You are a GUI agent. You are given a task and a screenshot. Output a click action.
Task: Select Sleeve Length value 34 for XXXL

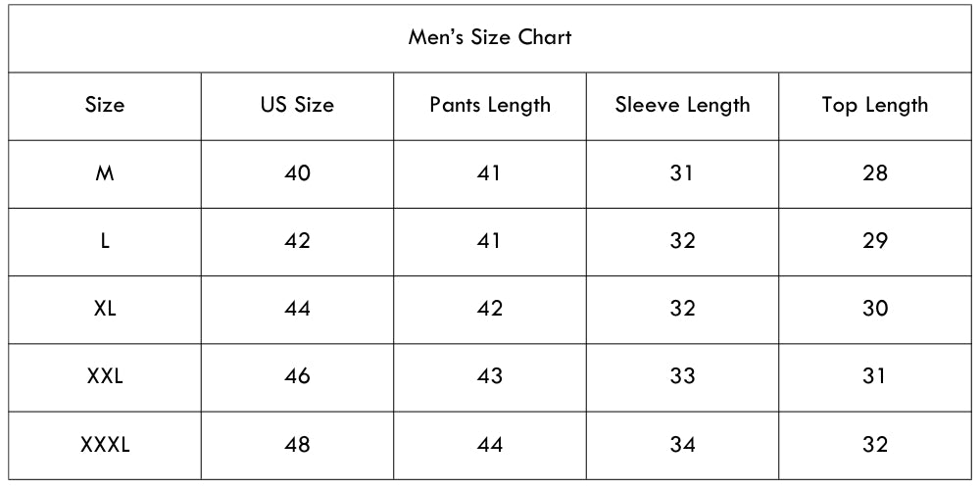(x=682, y=445)
